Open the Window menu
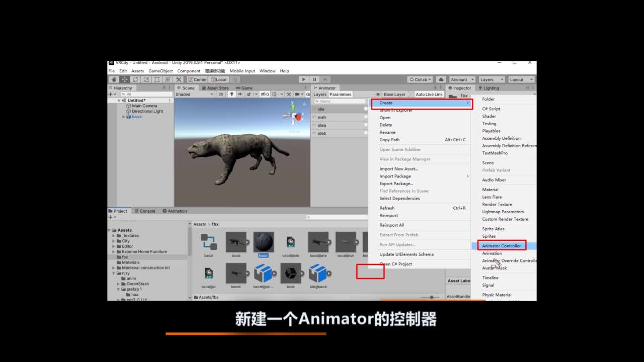The height and width of the screenshot is (362, 644). (267, 71)
